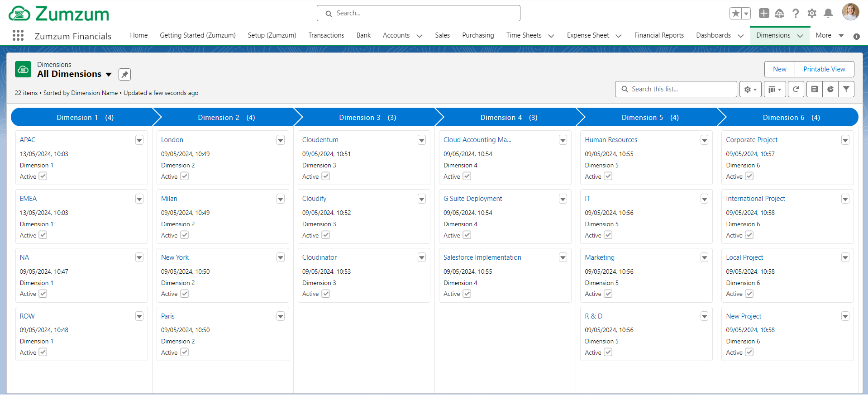The image size is (868, 395).
Task: Toggle the Active checkbox on Paris card
Action: 184,352
